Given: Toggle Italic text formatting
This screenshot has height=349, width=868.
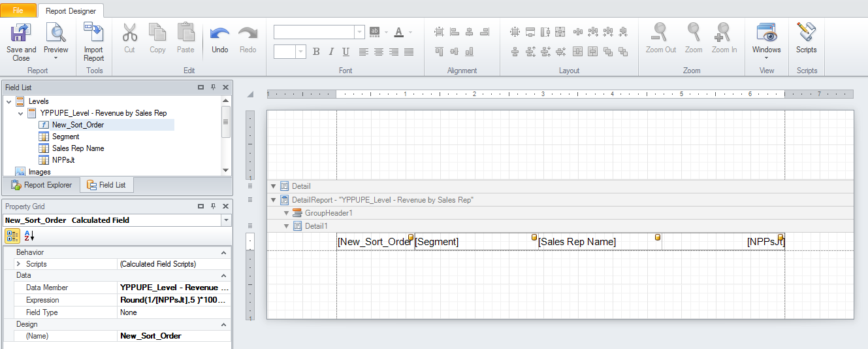Looking at the screenshot, I should (331, 52).
